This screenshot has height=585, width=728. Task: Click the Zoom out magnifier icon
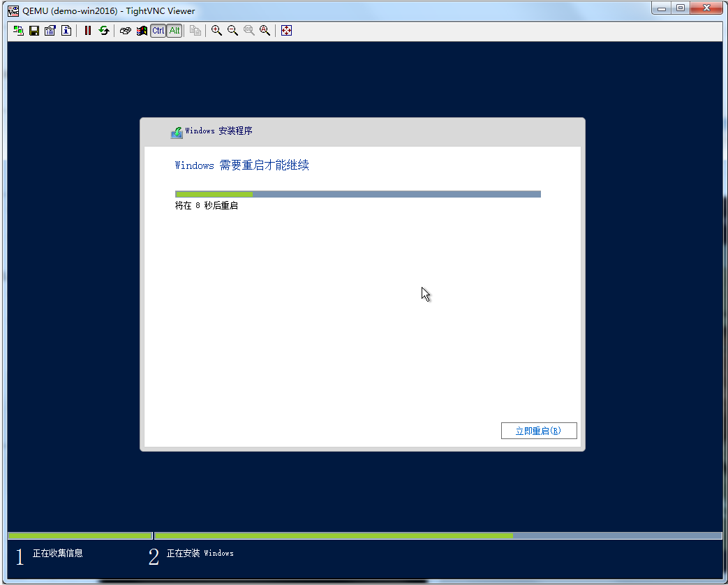[x=232, y=31]
